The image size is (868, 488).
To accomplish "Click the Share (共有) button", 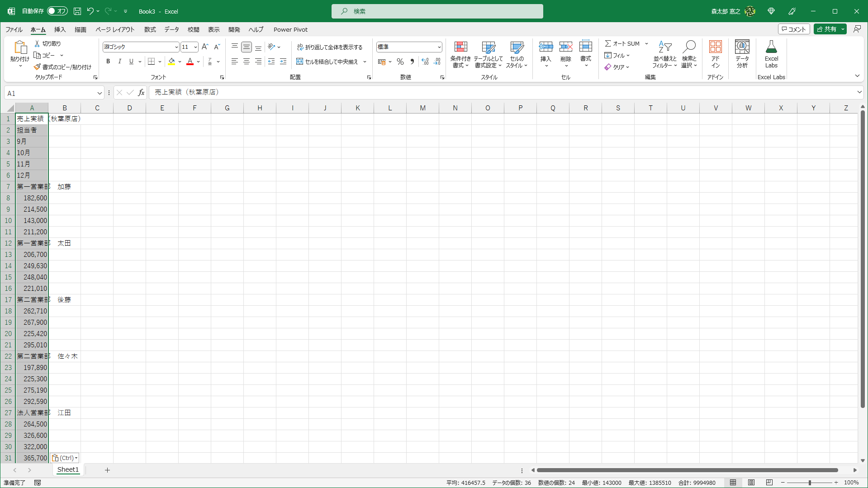I will click(826, 29).
